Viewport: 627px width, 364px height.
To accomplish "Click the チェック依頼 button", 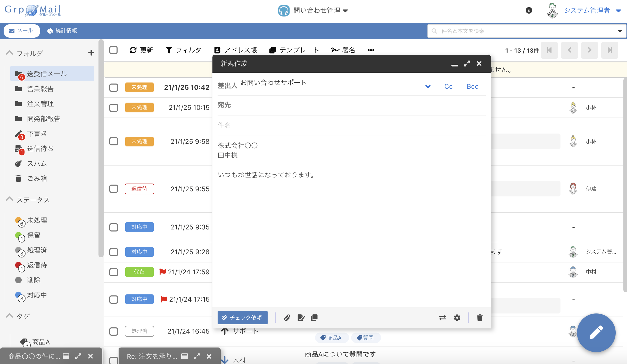I will (x=242, y=318).
